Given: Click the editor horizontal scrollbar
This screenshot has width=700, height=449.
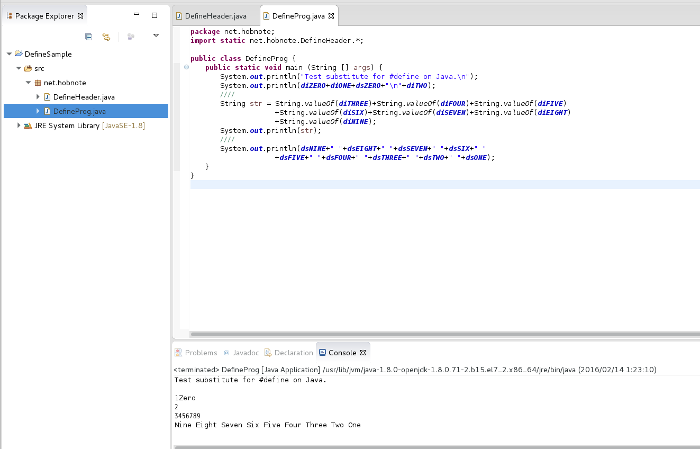Looking at the screenshot, I should [x=445, y=334].
